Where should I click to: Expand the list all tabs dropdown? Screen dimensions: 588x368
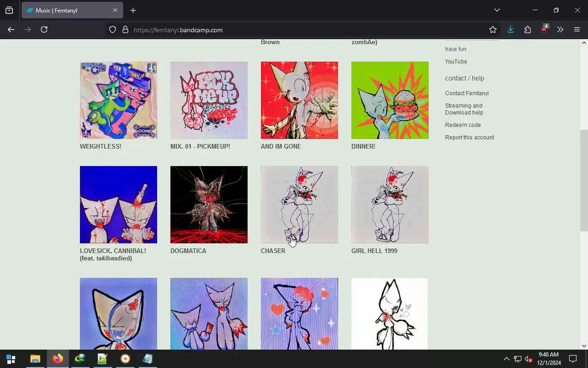pyautogui.click(x=497, y=10)
